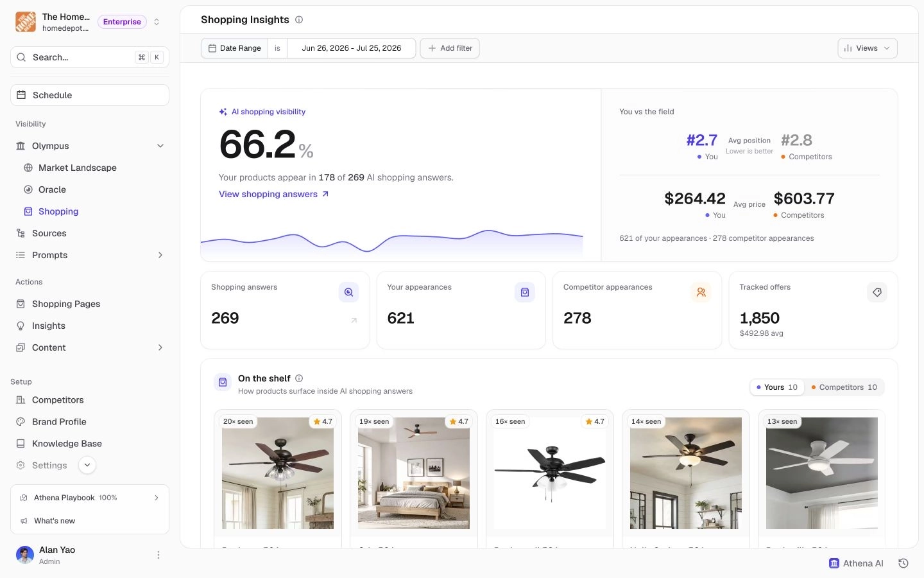Select the Shopping nav item

tap(58, 211)
